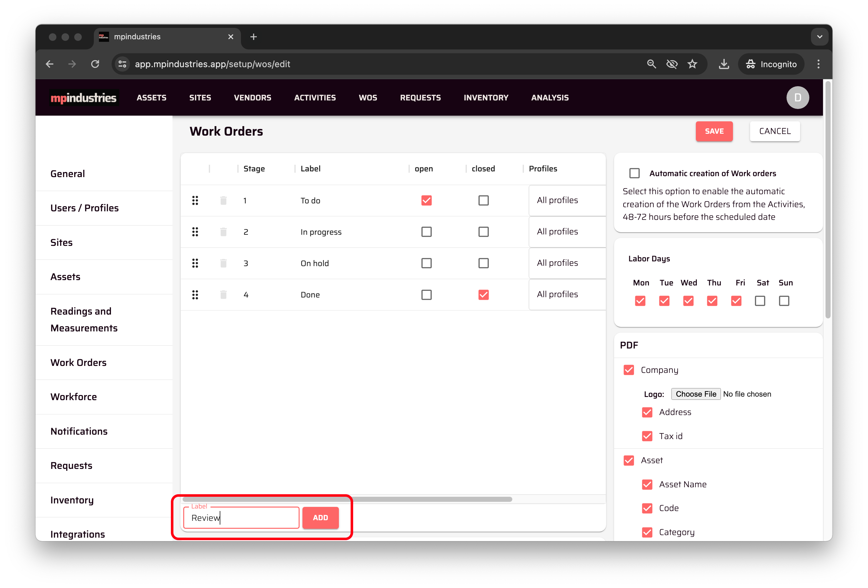868x588 pixels.
Task: Tick the open checkbox for In progress
Action: point(426,232)
